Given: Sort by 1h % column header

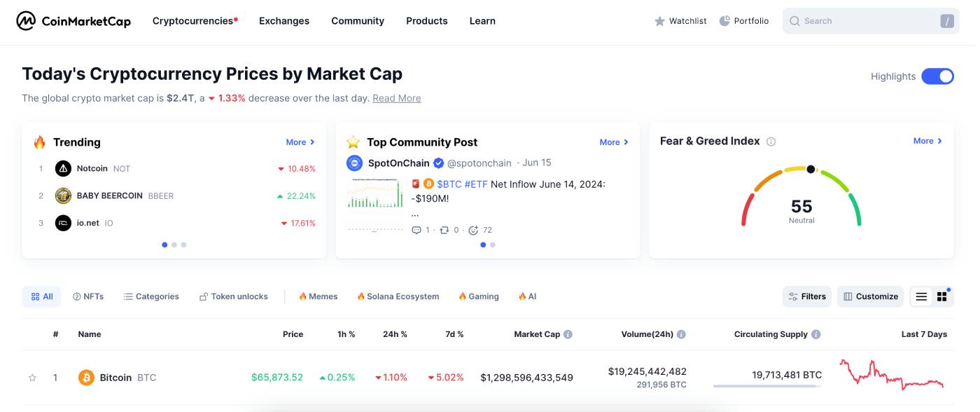Looking at the screenshot, I should point(346,334).
